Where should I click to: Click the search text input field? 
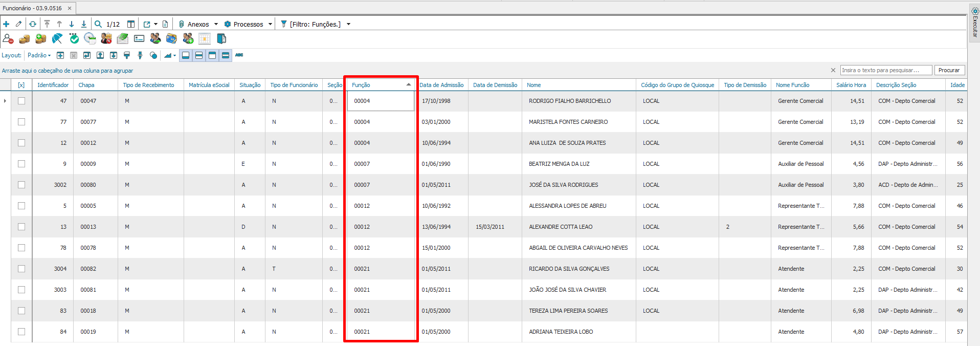click(x=886, y=70)
